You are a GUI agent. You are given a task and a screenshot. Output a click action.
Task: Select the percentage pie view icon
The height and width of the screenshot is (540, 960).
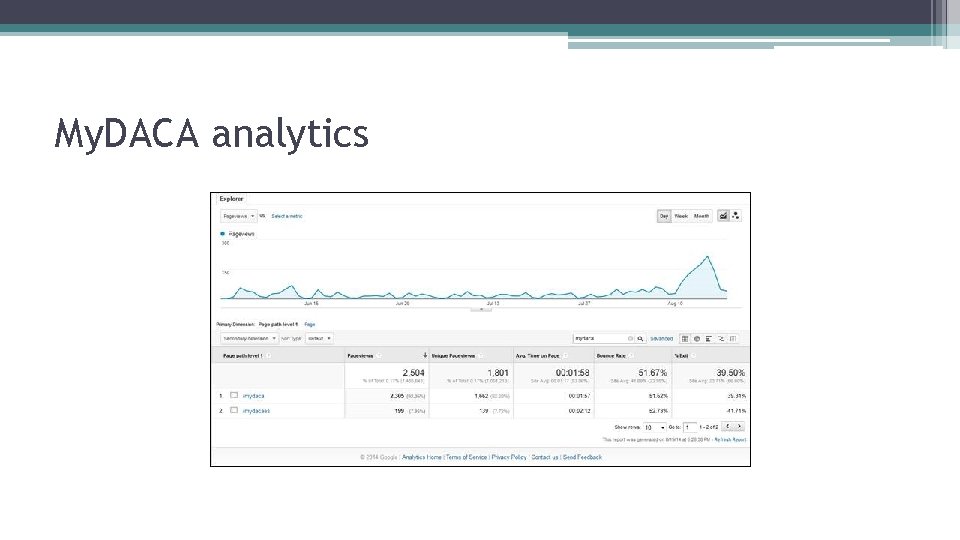tap(697, 339)
